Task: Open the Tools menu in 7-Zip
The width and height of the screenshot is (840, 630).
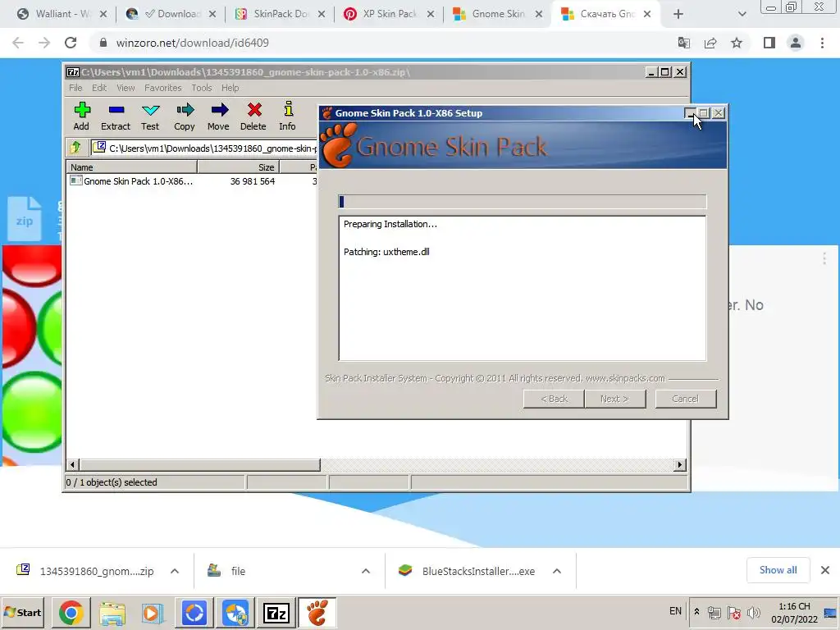Action: coord(202,88)
